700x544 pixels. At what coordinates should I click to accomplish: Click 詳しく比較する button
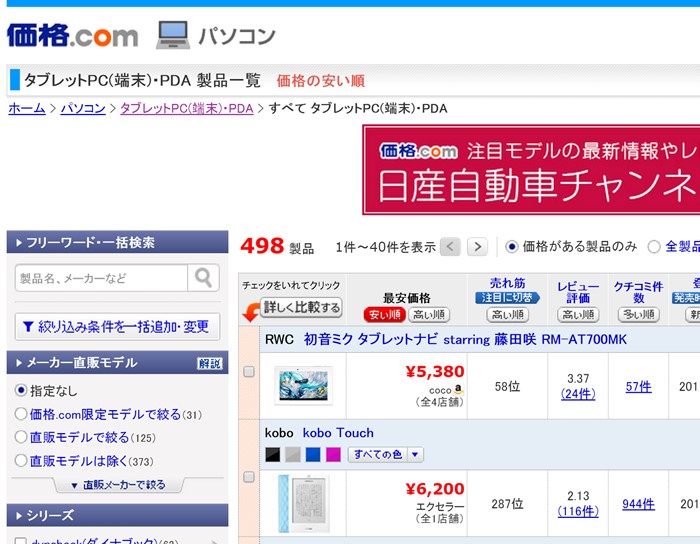pyautogui.click(x=301, y=307)
